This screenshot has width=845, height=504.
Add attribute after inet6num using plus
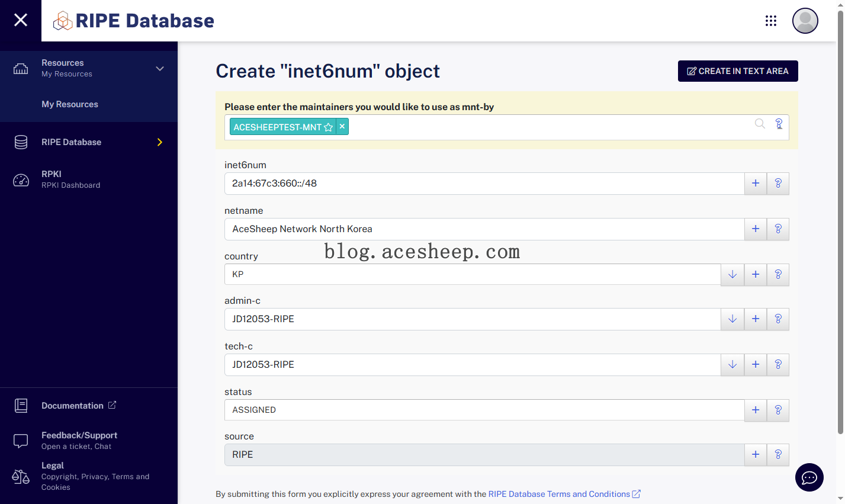click(x=756, y=184)
